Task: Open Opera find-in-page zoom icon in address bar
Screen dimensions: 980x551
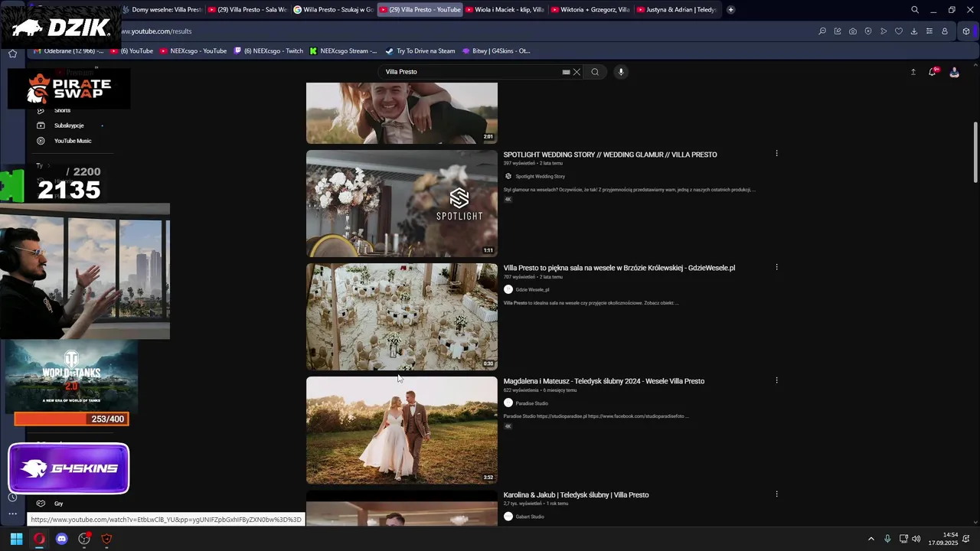Action: (x=822, y=31)
